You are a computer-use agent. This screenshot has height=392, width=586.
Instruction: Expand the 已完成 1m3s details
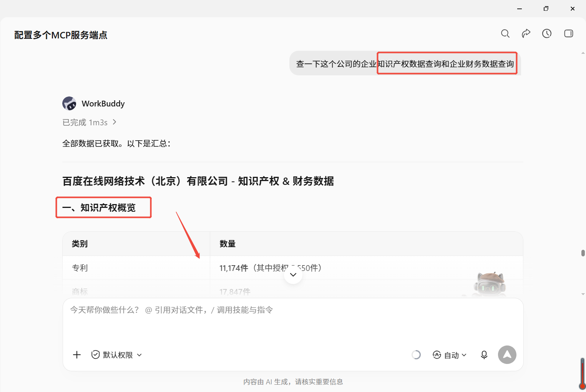point(90,122)
